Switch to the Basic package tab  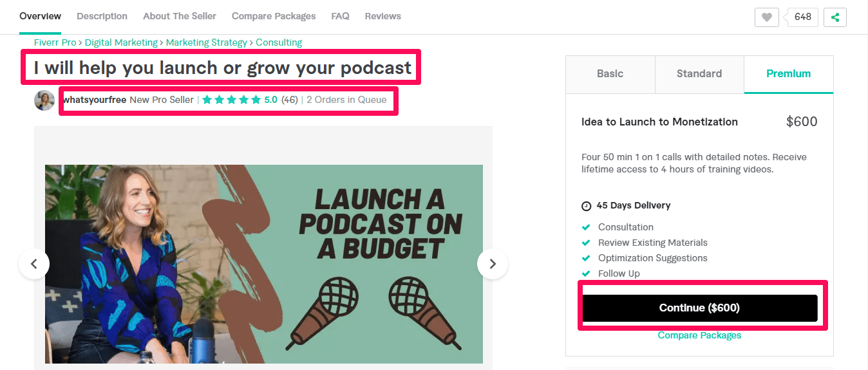(x=610, y=74)
